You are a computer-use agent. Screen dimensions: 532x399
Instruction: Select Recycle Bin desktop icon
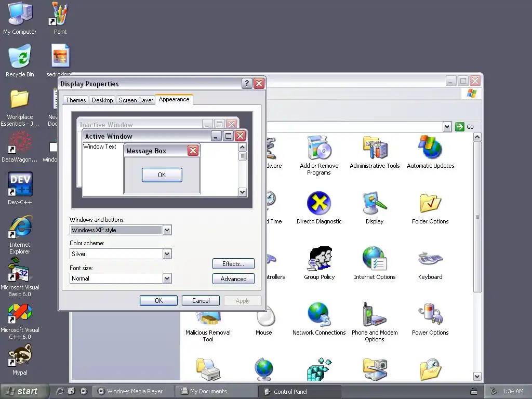[20, 61]
